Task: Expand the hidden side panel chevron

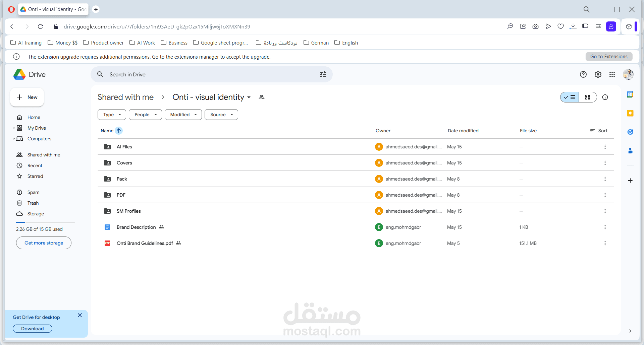Action: point(630,331)
